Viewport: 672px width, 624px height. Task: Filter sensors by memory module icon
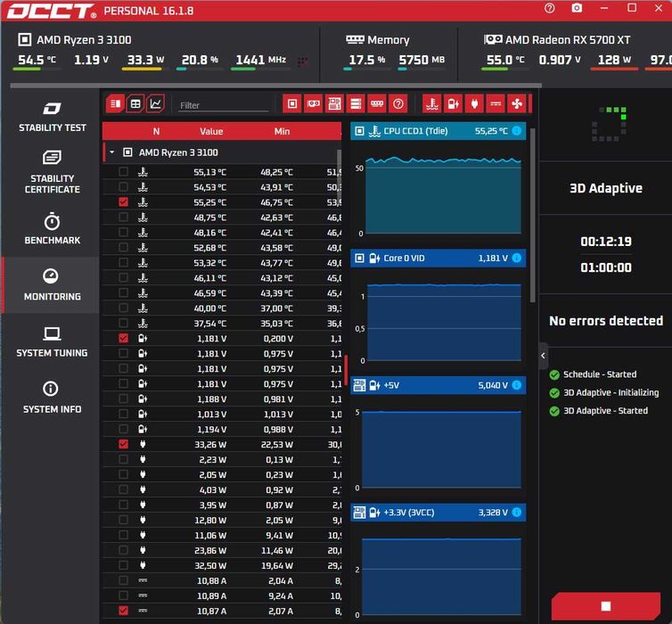click(x=377, y=103)
